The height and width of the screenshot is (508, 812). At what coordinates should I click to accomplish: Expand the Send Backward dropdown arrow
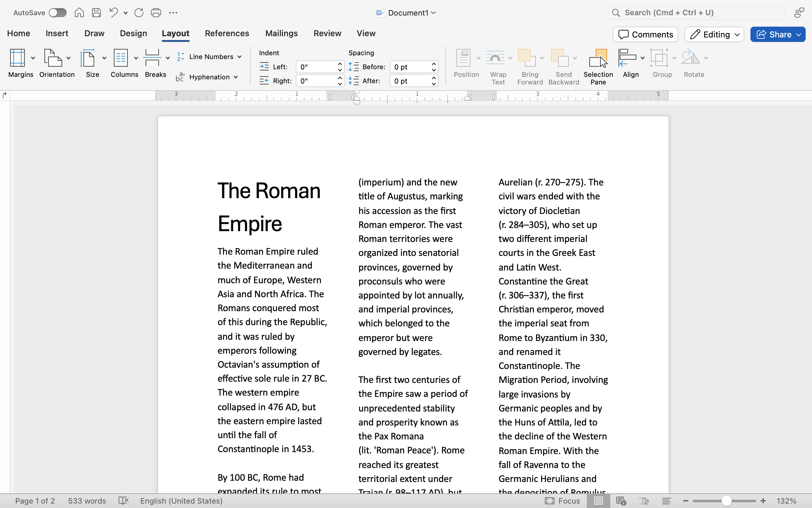coord(575,58)
